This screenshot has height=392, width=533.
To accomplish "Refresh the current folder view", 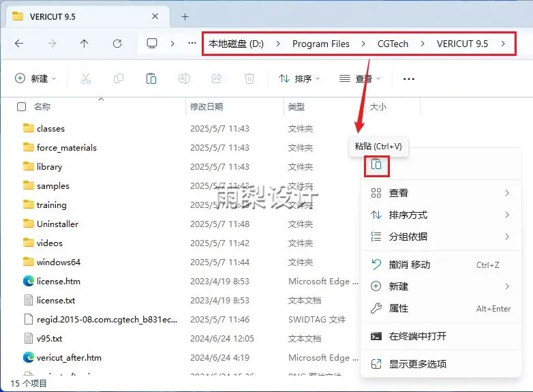I will [117, 44].
